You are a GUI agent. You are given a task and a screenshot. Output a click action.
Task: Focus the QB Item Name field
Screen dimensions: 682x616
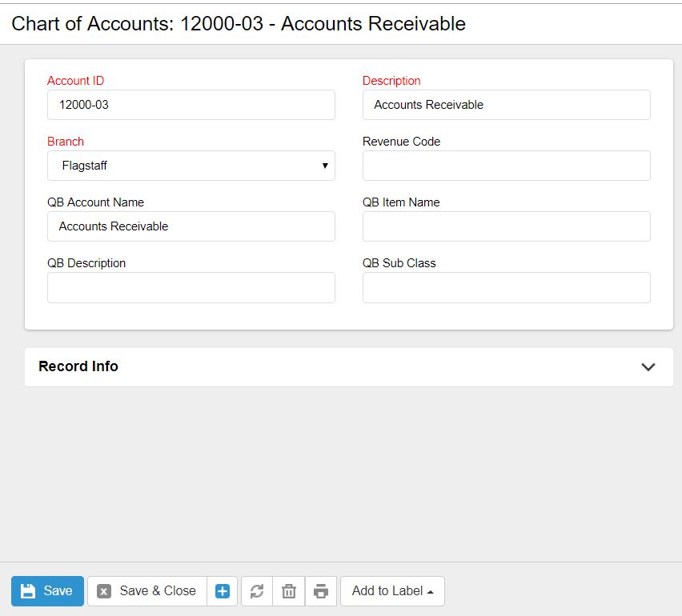[x=506, y=226]
